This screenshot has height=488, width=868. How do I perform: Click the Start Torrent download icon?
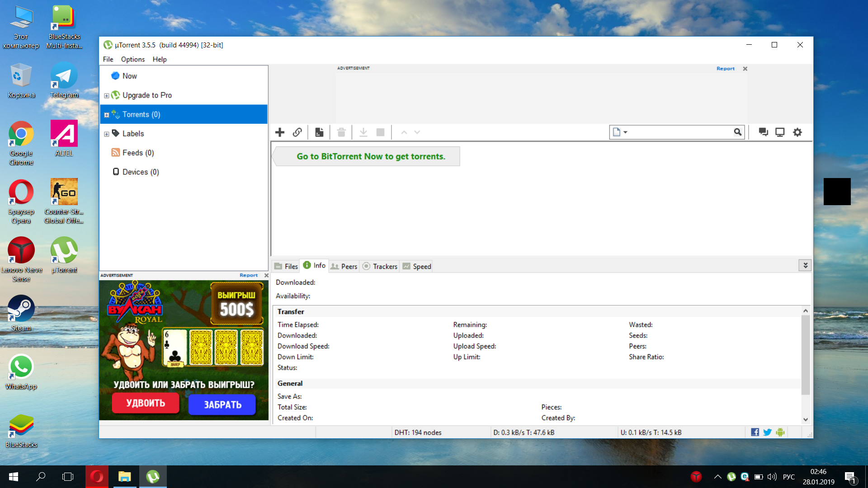point(363,132)
